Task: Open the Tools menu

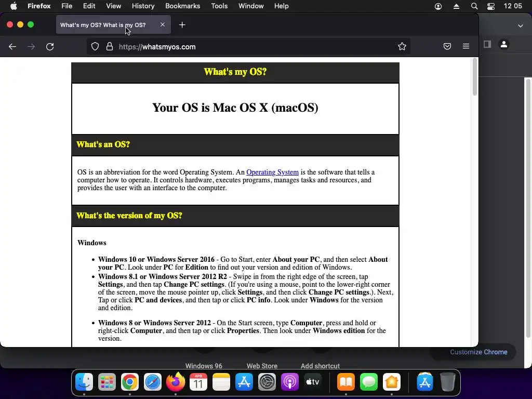Action: click(x=219, y=6)
